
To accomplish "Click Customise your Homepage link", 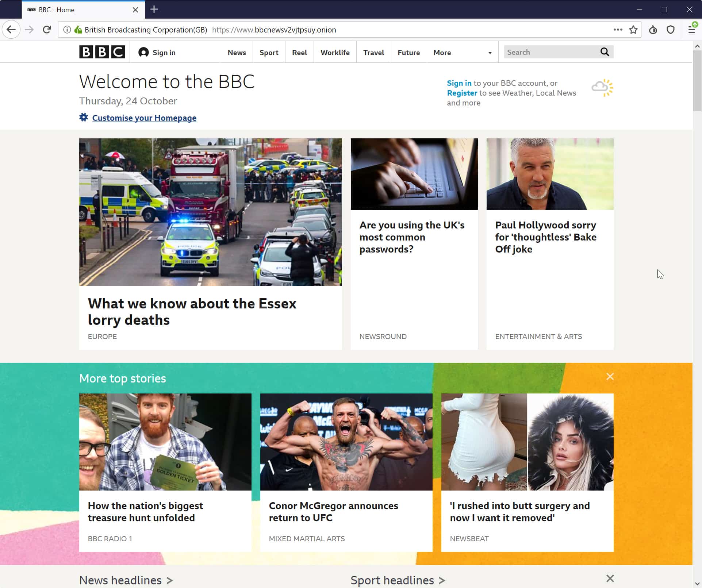I will (144, 118).
